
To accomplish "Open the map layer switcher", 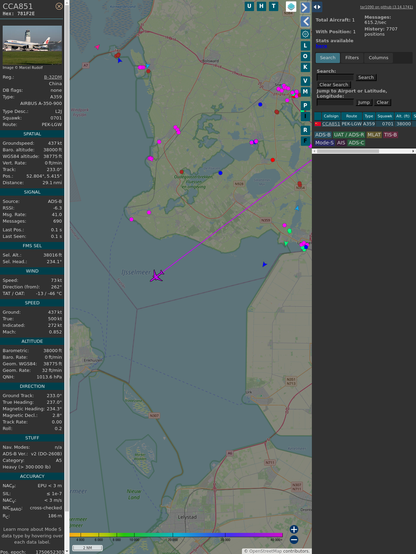I will 291,7.
